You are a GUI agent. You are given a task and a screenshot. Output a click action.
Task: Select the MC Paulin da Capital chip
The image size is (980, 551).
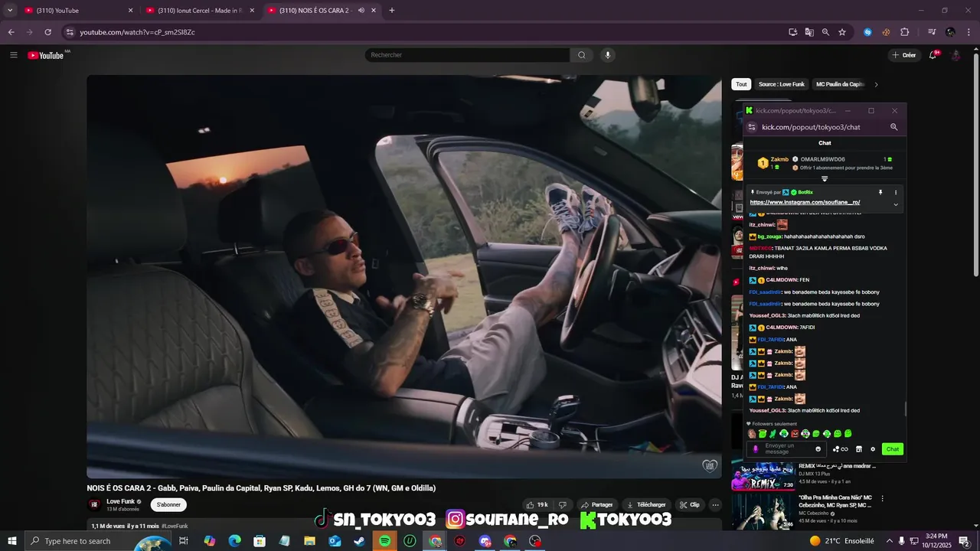[x=839, y=84]
